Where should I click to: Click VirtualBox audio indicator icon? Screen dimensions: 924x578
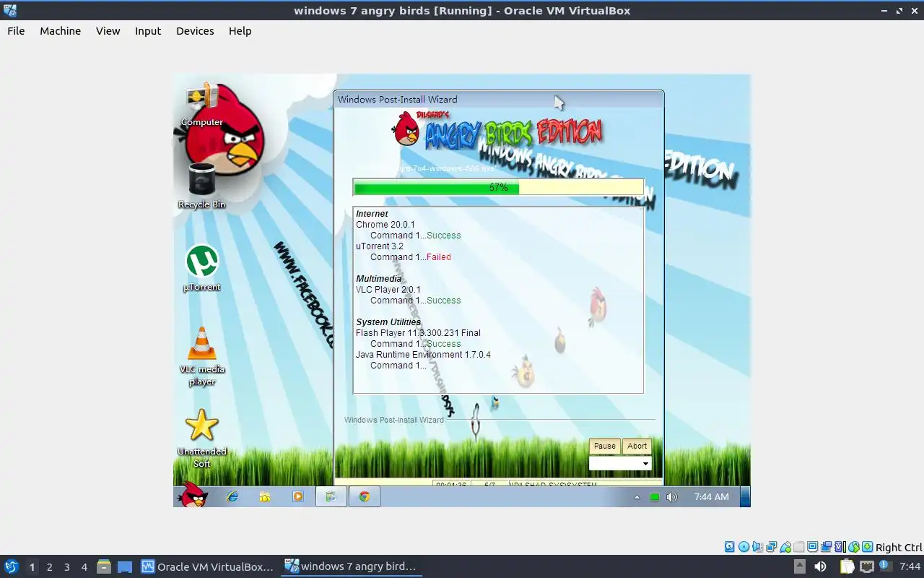tap(758, 547)
